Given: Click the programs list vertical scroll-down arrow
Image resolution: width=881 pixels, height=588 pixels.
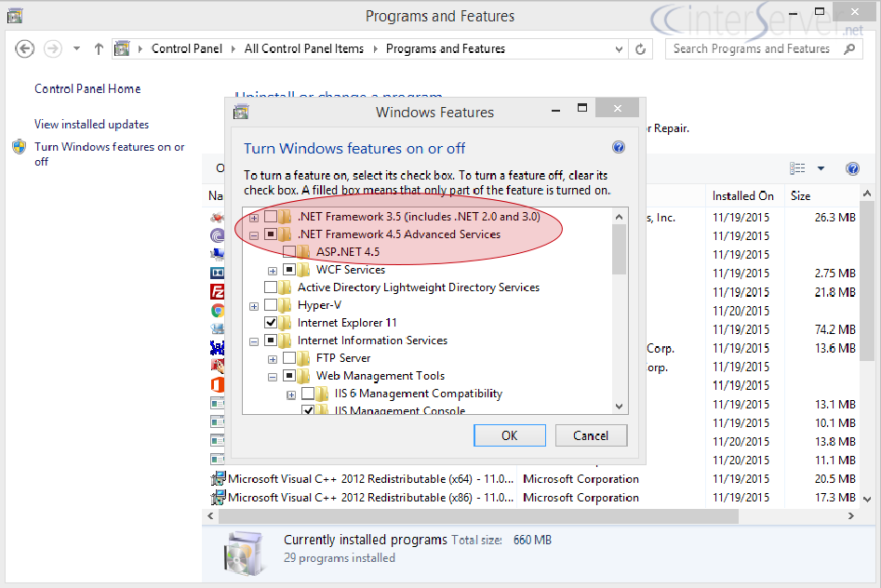Looking at the screenshot, I should pyautogui.click(x=867, y=500).
